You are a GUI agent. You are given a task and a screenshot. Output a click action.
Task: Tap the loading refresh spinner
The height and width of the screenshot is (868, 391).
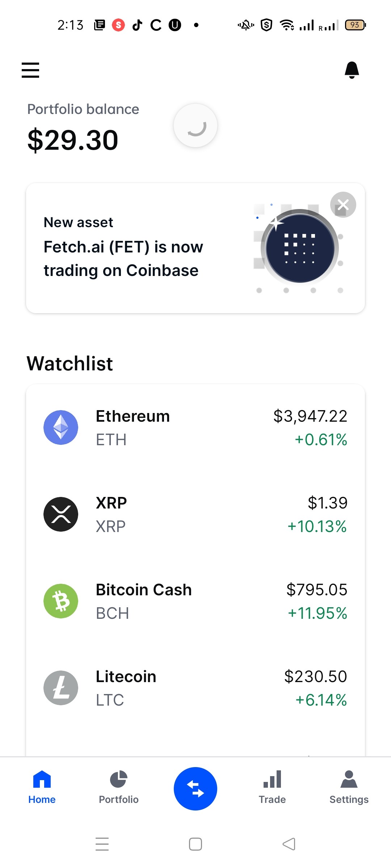[x=195, y=125]
